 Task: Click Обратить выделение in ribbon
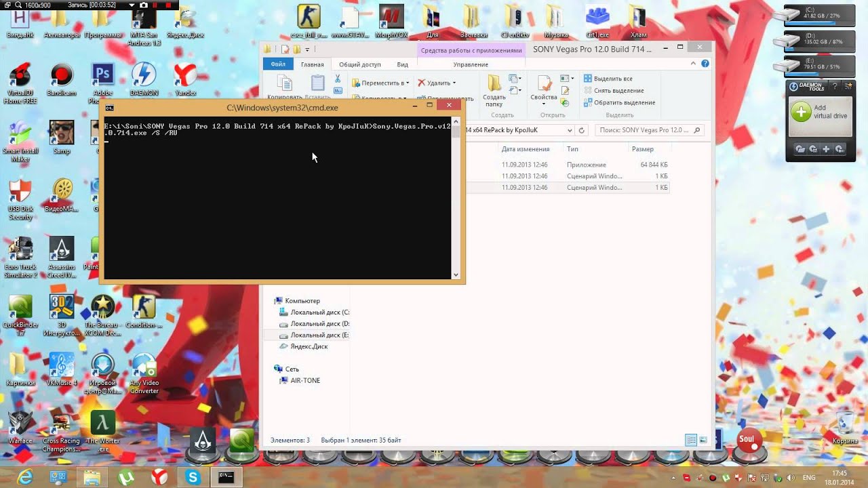619,102
